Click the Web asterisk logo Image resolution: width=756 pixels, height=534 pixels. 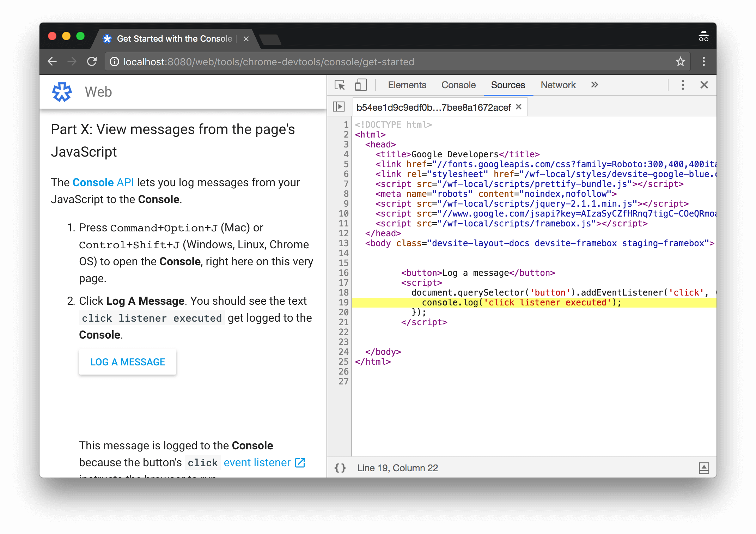click(x=62, y=91)
